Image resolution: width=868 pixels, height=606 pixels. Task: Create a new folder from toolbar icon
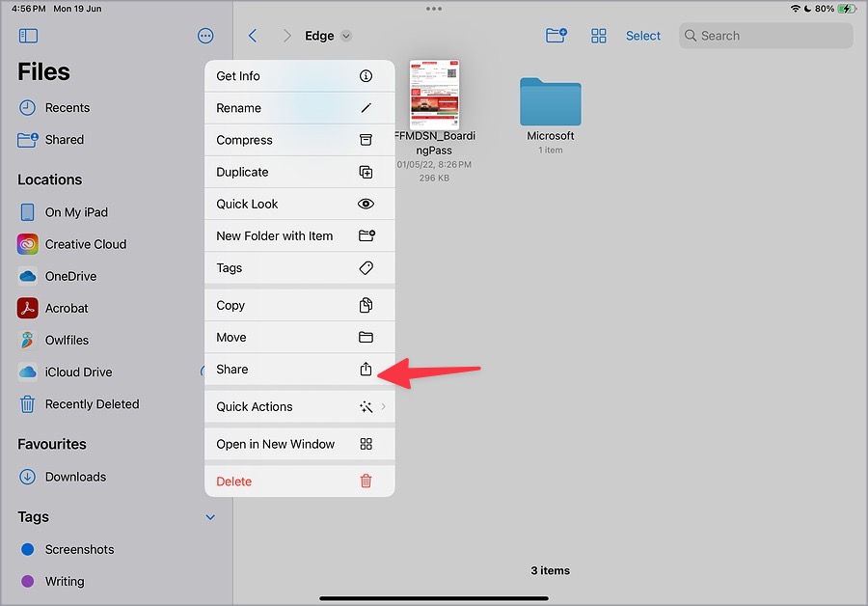coord(556,36)
